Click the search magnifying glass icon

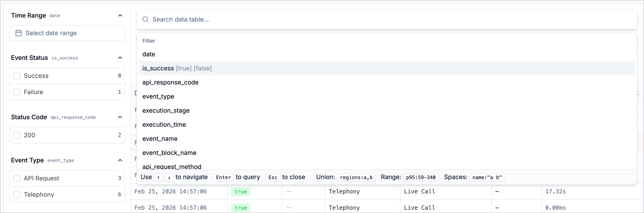[x=145, y=19]
